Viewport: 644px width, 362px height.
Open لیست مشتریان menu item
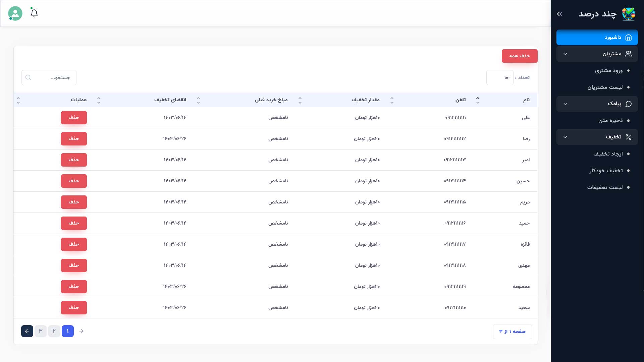click(605, 87)
